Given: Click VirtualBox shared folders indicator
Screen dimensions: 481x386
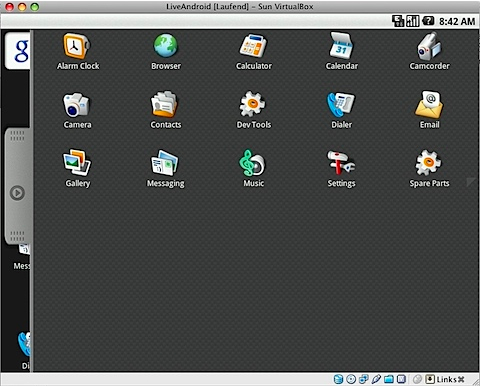Looking at the screenshot, I should tap(389, 379).
